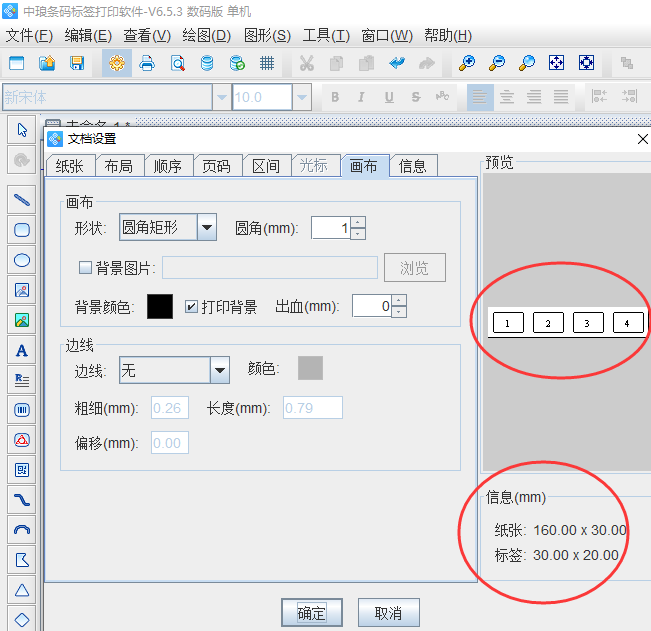
Task: Click the black 背景颜色 swatch
Action: 160,306
